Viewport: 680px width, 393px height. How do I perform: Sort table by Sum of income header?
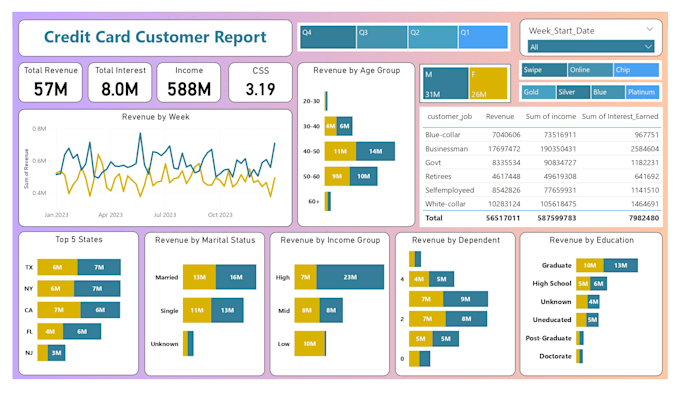point(551,116)
